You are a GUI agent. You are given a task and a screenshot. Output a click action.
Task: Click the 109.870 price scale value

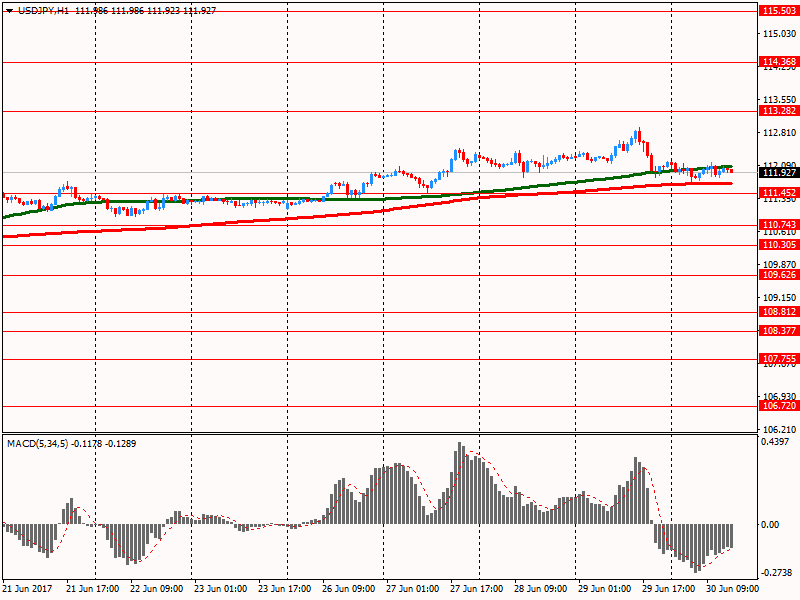[779, 264]
